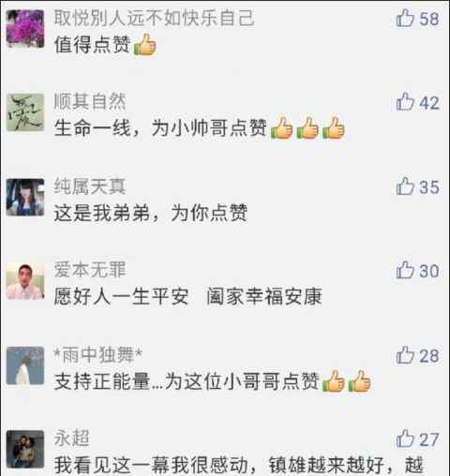
Task: Tap the like icon next to 30
Action: tap(405, 270)
